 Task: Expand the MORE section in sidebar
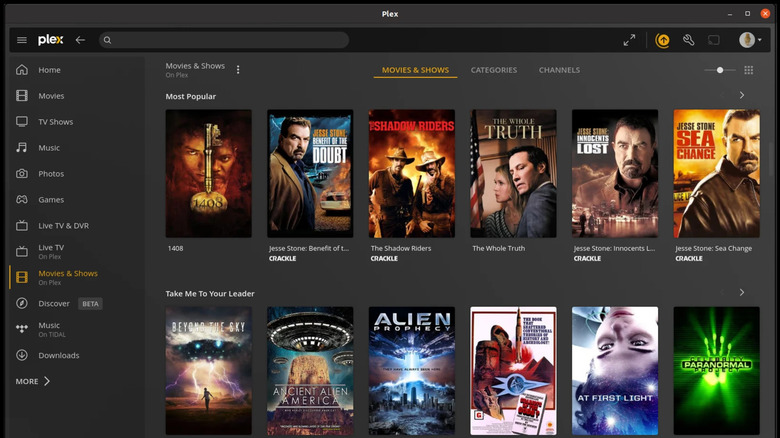point(33,381)
